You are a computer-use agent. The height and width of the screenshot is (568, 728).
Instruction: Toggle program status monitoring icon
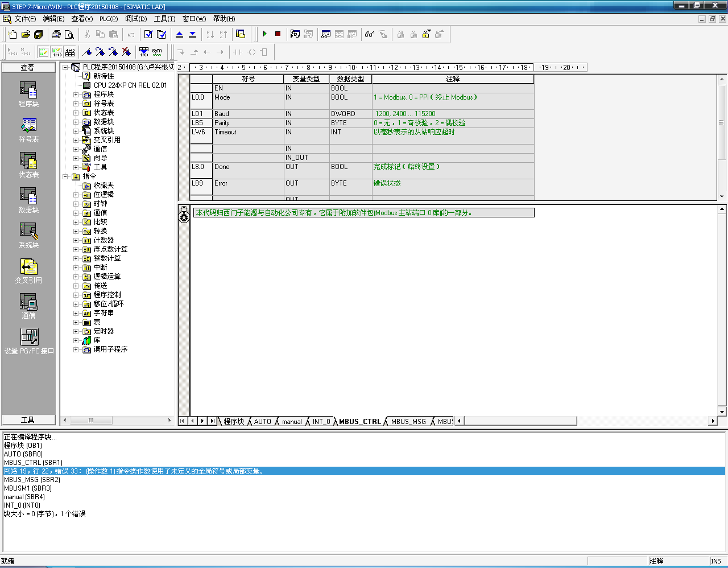pyautogui.click(x=295, y=34)
